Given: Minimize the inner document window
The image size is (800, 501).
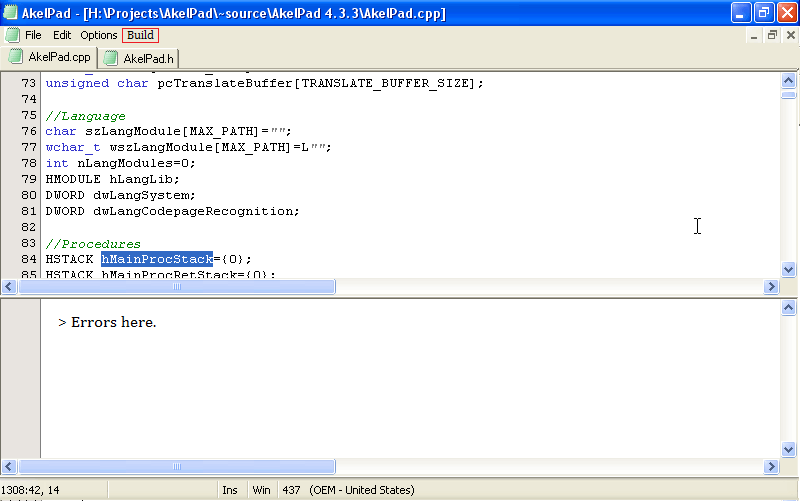Looking at the screenshot, I should pos(754,36).
